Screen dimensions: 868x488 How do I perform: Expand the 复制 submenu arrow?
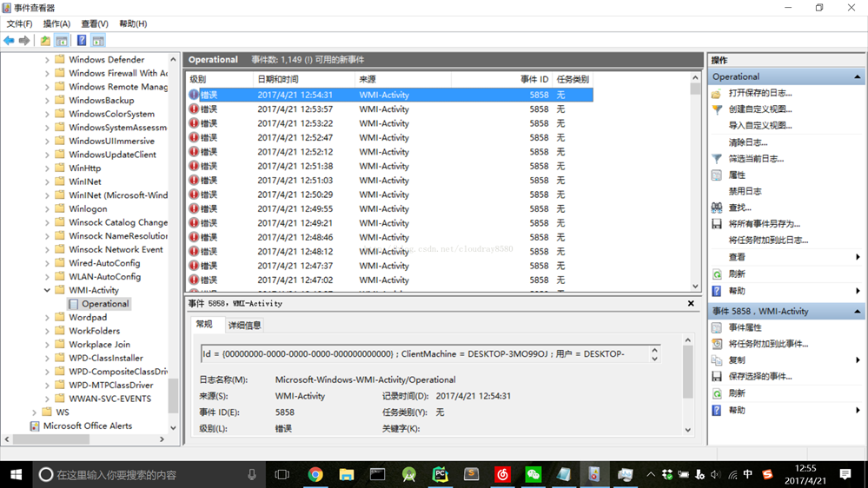[858, 360]
